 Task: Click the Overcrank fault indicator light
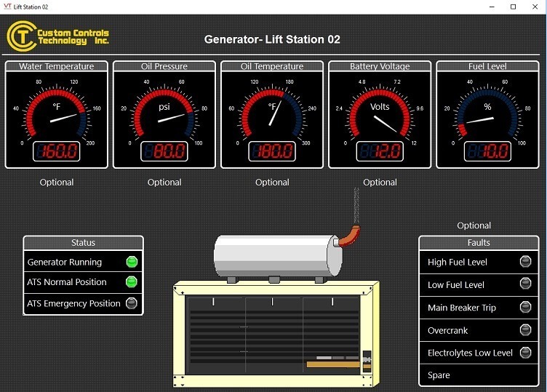[526, 330]
